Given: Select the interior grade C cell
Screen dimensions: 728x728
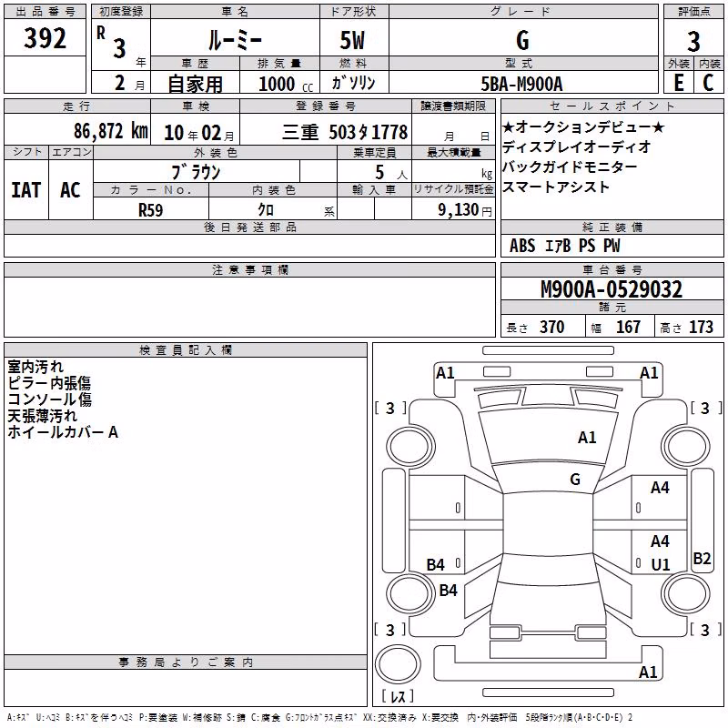Looking at the screenshot, I should point(709,82).
